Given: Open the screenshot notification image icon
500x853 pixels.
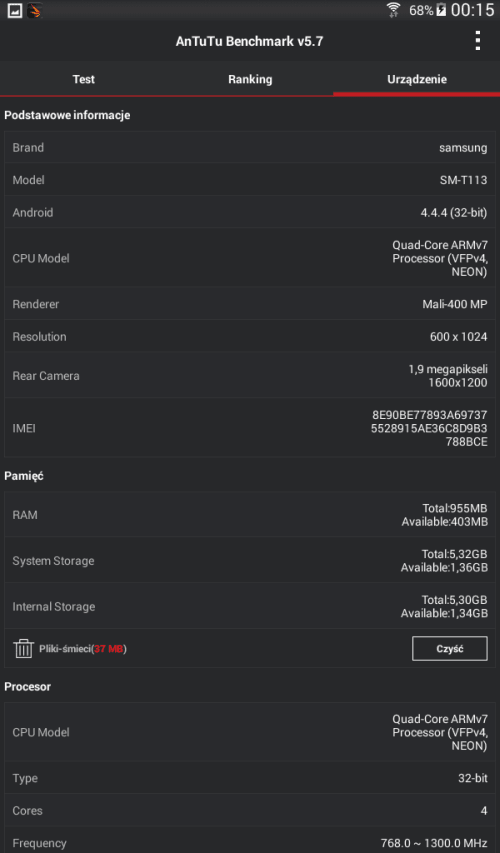Looking at the screenshot, I should 15,10.
